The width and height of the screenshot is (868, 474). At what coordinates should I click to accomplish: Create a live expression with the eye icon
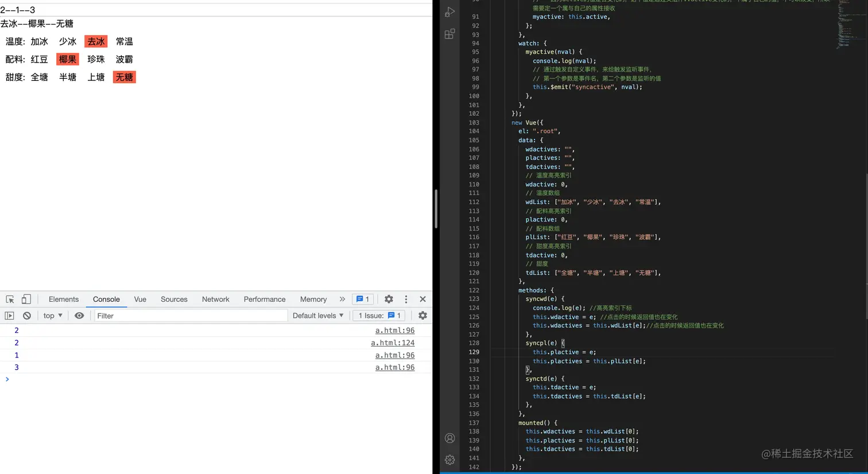point(79,316)
